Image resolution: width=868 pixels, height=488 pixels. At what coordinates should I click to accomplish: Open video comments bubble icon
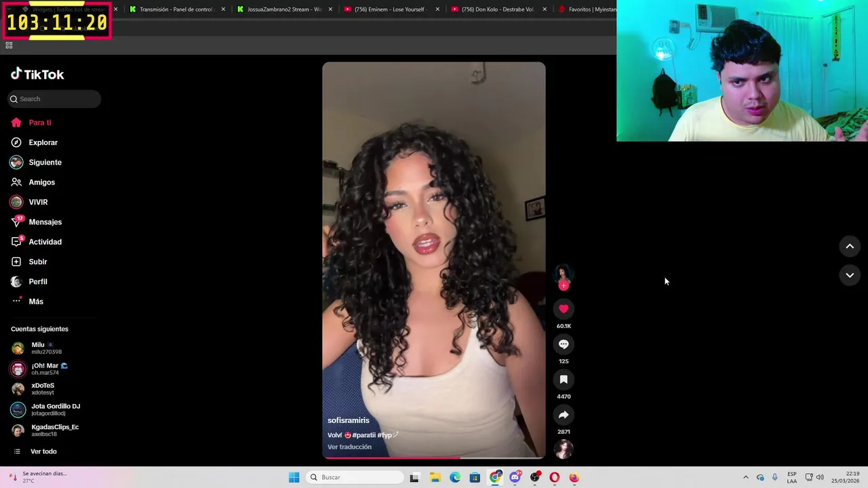point(564,344)
